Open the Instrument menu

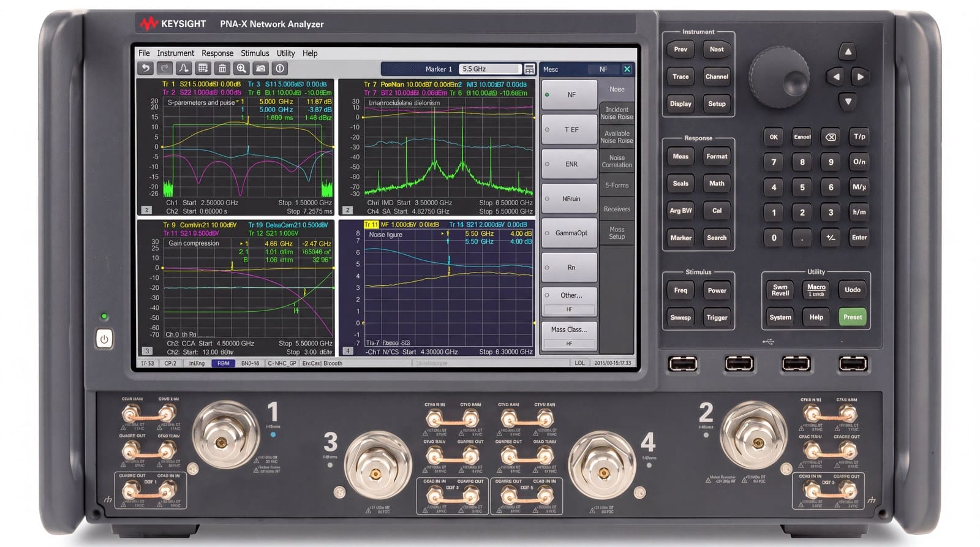click(175, 53)
